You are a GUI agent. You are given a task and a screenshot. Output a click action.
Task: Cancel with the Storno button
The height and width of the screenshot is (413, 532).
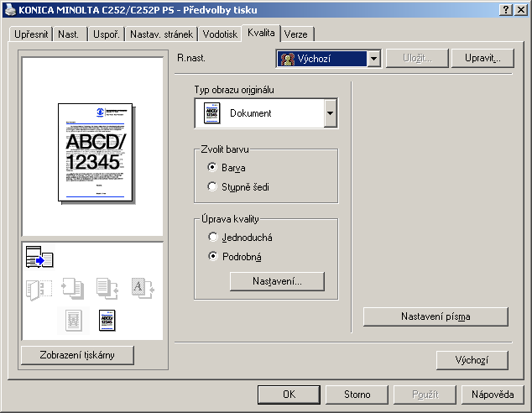[x=357, y=395]
